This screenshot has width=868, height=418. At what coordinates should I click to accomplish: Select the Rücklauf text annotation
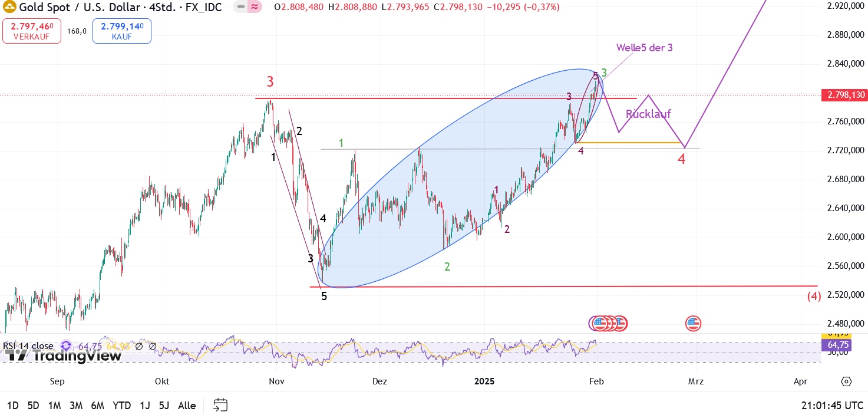(648, 114)
